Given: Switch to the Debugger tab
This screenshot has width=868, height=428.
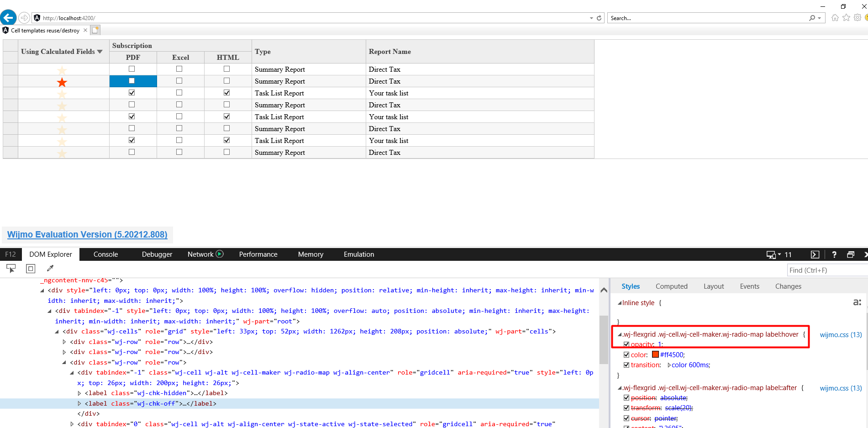Looking at the screenshot, I should tap(157, 254).
